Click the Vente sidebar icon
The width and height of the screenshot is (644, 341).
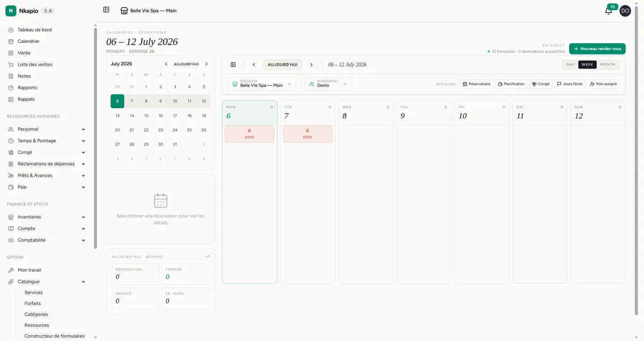[x=11, y=53]
